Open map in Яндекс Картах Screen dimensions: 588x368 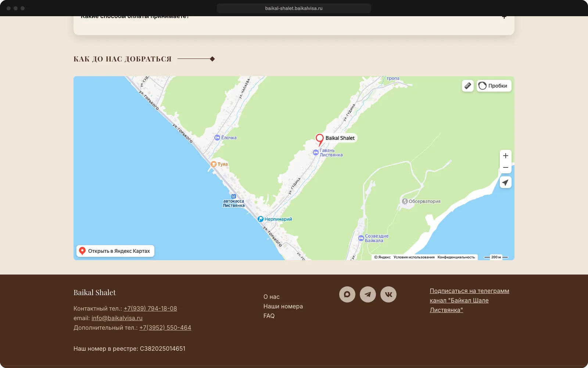click(115, 251)
